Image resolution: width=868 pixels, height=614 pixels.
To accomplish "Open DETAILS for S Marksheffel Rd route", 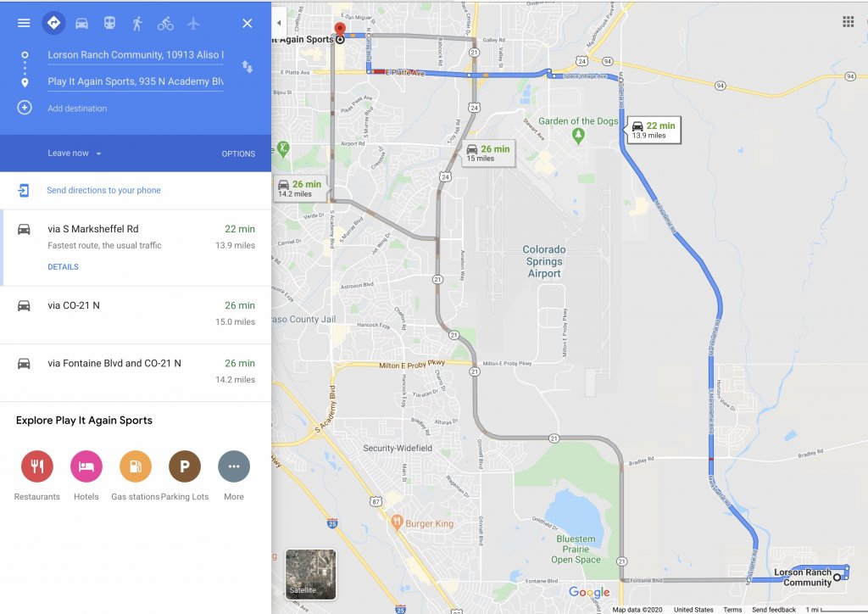I will point(63,267).
